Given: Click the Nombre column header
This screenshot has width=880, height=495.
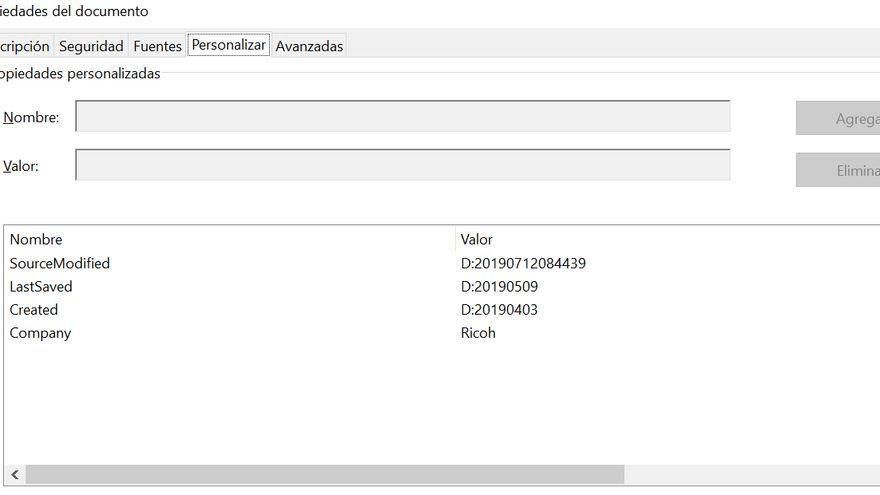Looking at the screenshot, I should pos(230,239).
